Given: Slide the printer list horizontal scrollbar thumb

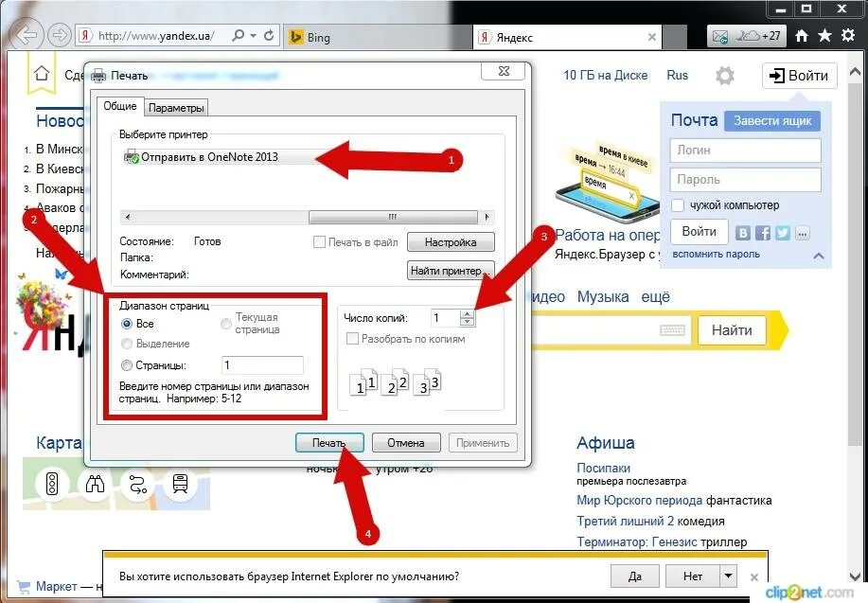Looking at the screenshot, I should (x=393, y=217).
